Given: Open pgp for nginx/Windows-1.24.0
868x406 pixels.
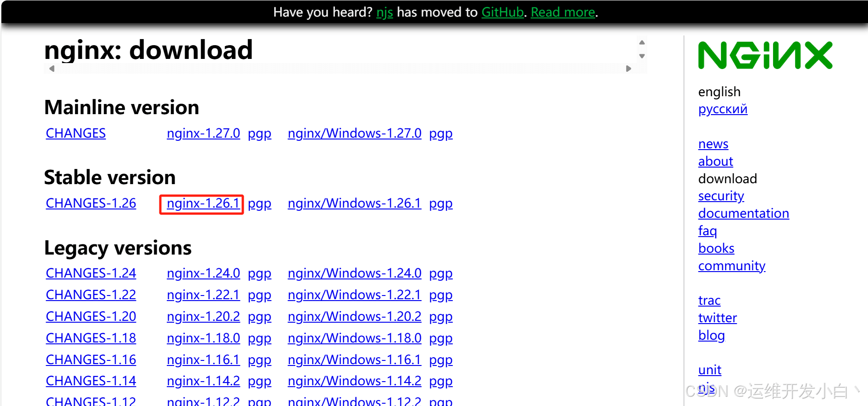Looking at the screenshot, I should coord(441,273).
